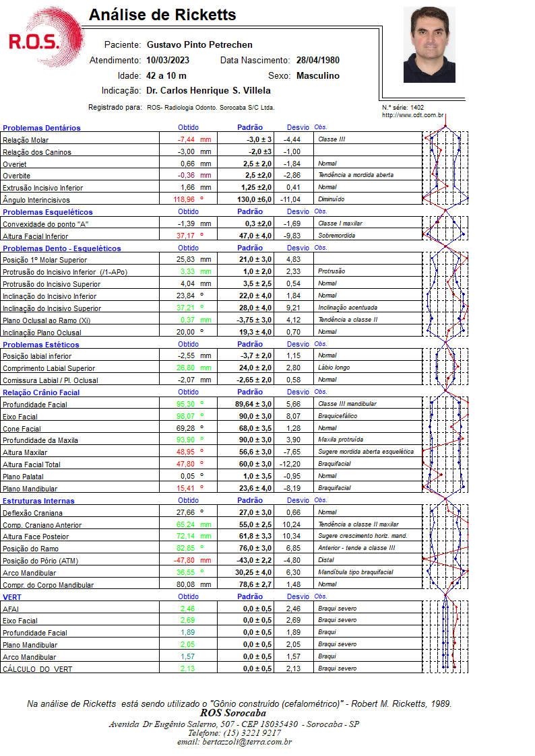
Task: Click the Problemas Dento - Esqueléticos heading
Action: point(62,248)
